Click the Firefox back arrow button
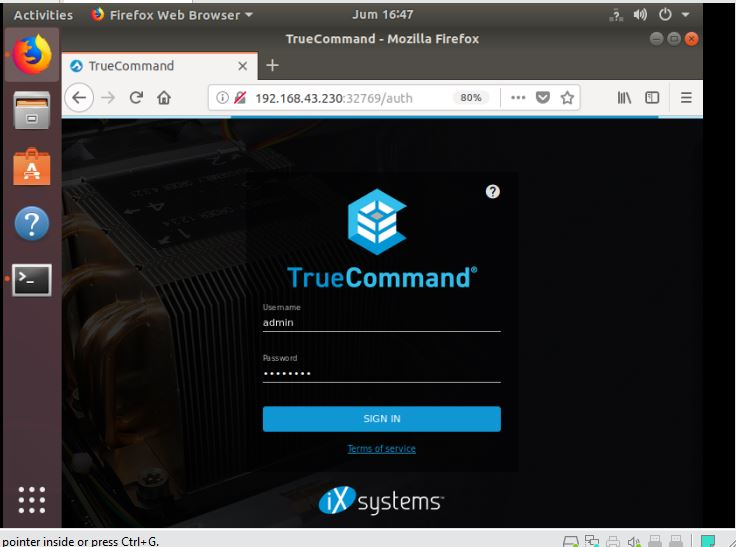Viewport: 736px width, 547px height. (x=79, y=98)
